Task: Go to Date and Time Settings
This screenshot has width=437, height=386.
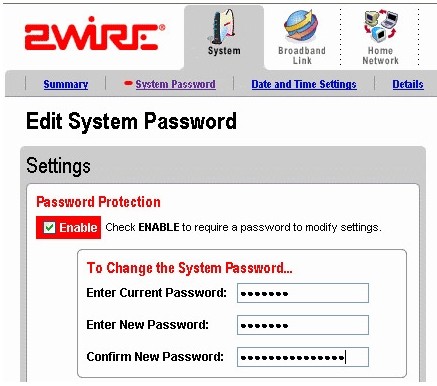Action: point(304,84)
